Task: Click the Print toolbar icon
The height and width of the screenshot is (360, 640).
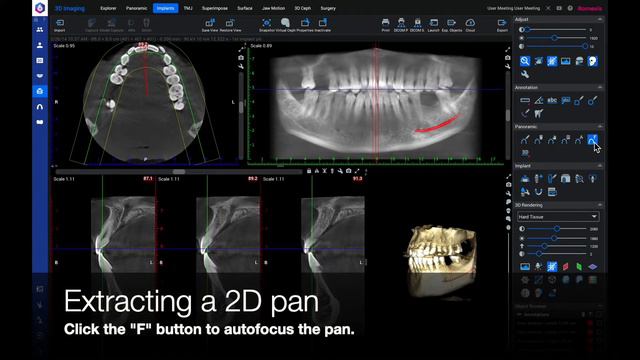Action: tap(385, 25)
